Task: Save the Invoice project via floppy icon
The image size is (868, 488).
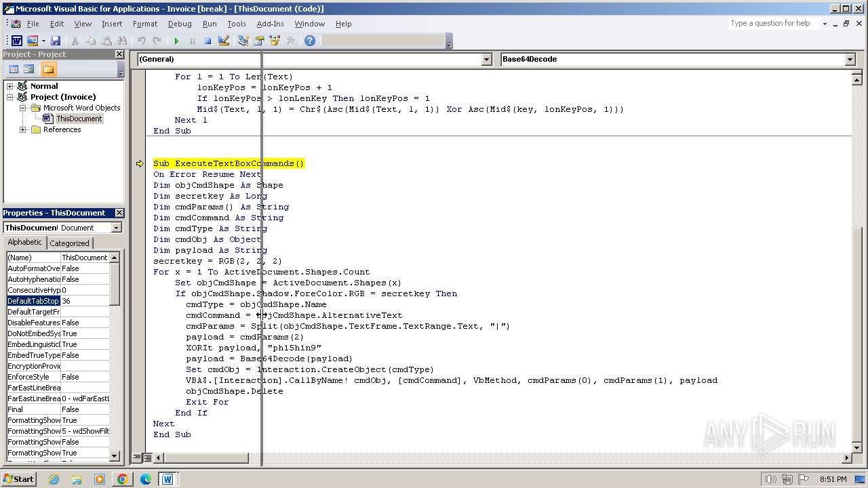Action: tap(56, 41)
